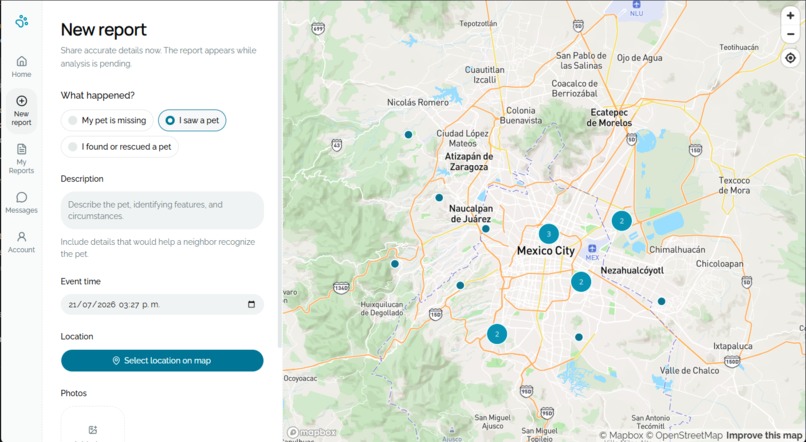Focus the Description text area
This screenshot has width=806, height=442.
pyautogui.click(x=162, y=210)
